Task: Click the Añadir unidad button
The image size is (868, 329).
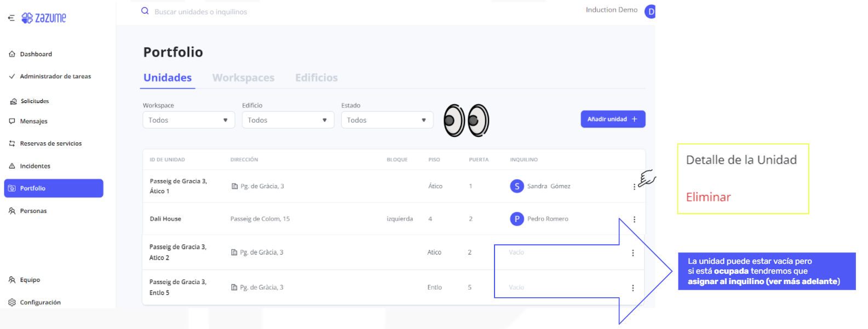Action: (x=612, y=119)
